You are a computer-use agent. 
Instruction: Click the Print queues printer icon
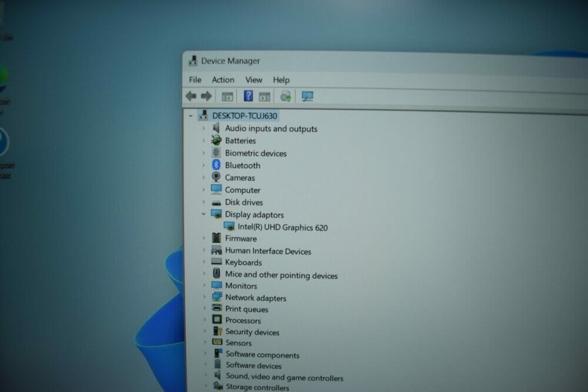coord(217,308)
